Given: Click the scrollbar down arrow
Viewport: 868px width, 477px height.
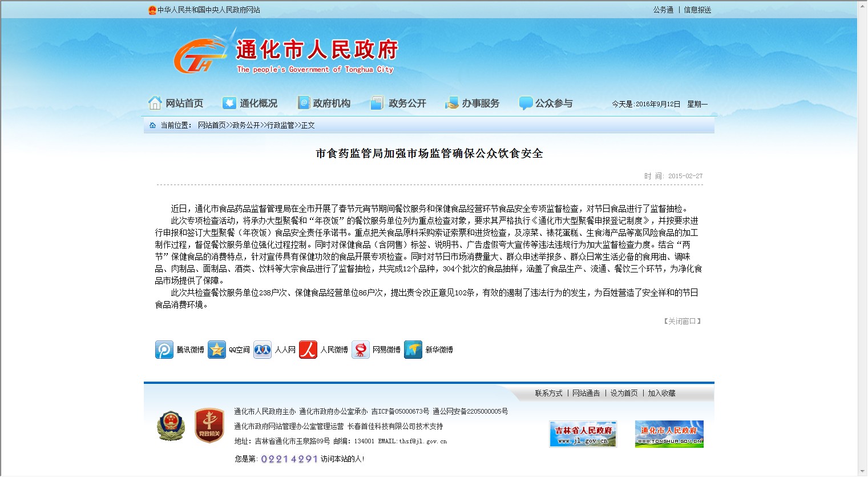Looking at the screenshot, I should tap(862, 472).
